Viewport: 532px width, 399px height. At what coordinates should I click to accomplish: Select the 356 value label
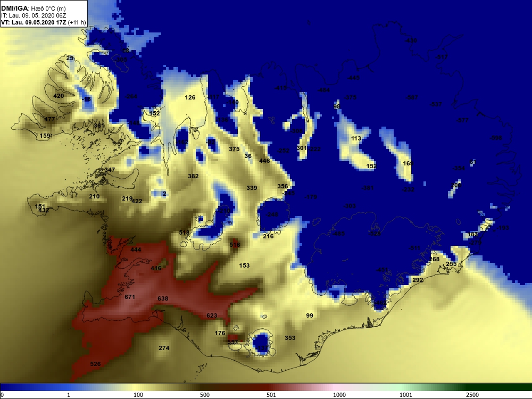pyautogui.click(x=282, y=186)
